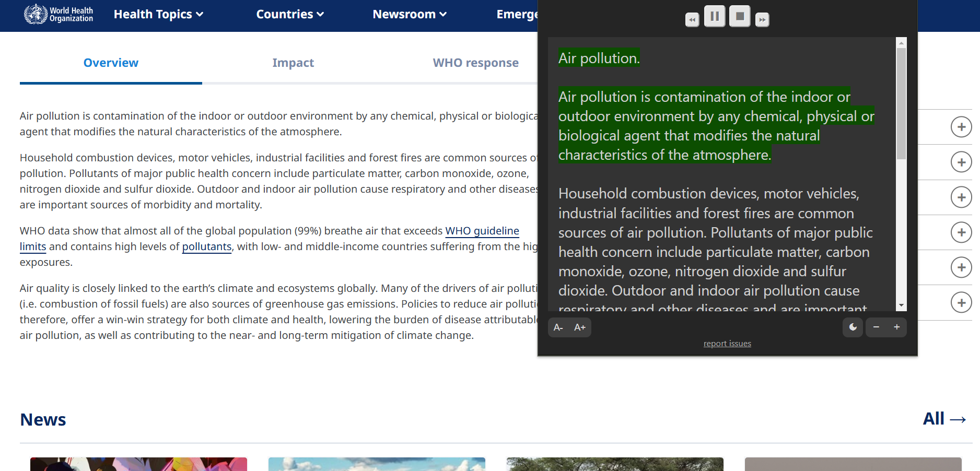Click the highlighted "Air pollution." reader heading
The width and height of the screenshot is (980, 471).
tap(599, 58)
